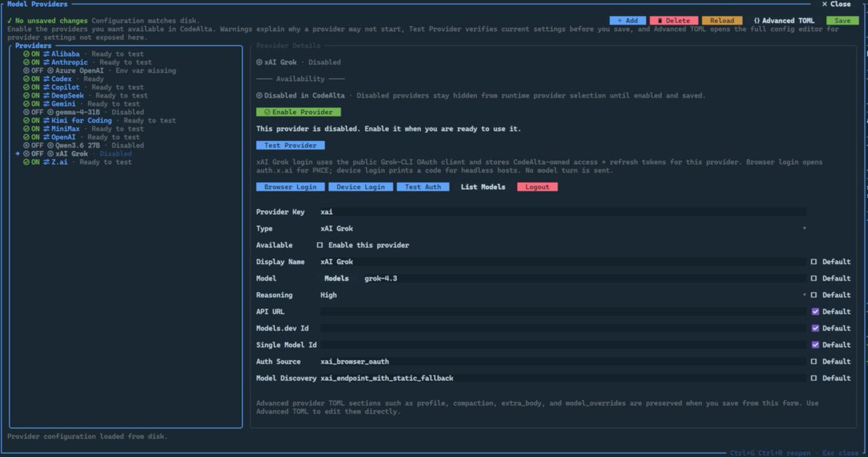The width and height of the screenshot is (868, 457).
Task: Click the green Save button
Action: (x=843, y=21)
